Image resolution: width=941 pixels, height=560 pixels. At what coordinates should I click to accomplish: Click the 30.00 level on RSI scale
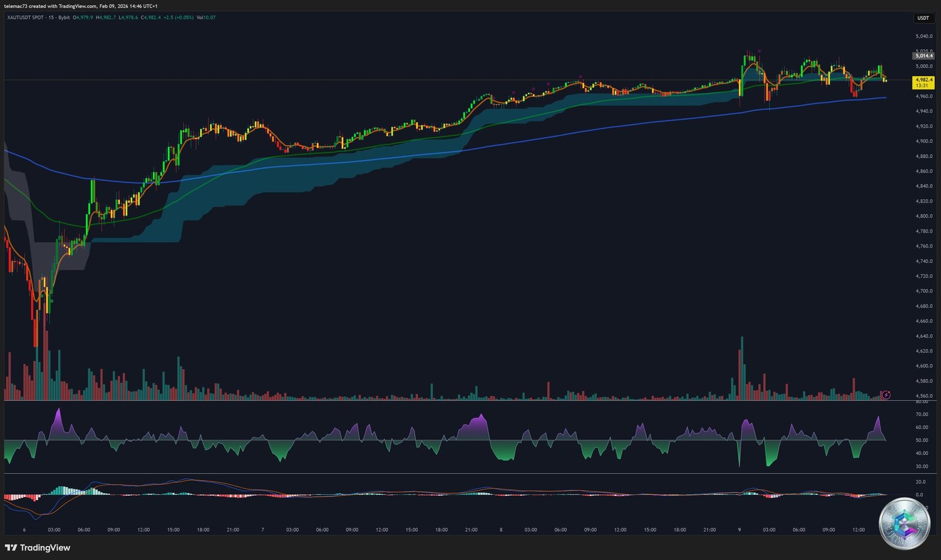(x=922, y=466)
